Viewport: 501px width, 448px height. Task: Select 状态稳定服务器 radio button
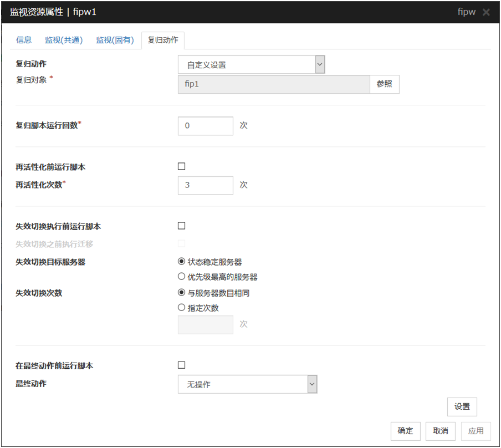point(181,262)
